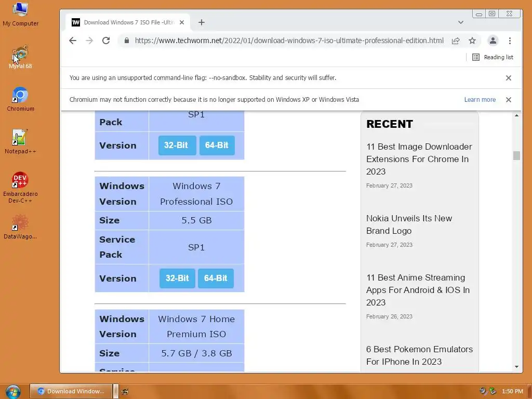The width and height of the screenshot is (532, 399).
Task: Click the Windows 7 Professional ISO cell
Action: pos(196,194)
